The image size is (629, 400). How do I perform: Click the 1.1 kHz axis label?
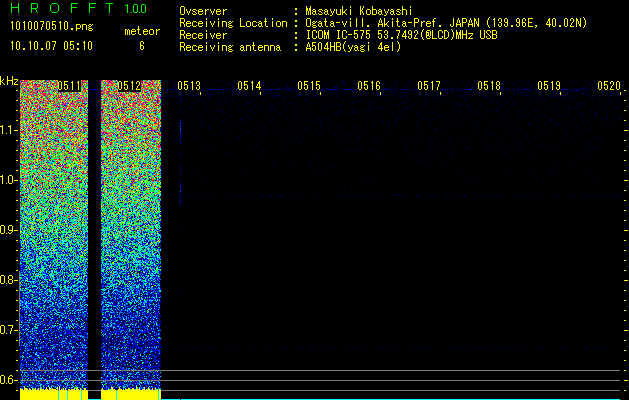click(x=8, y=130)
